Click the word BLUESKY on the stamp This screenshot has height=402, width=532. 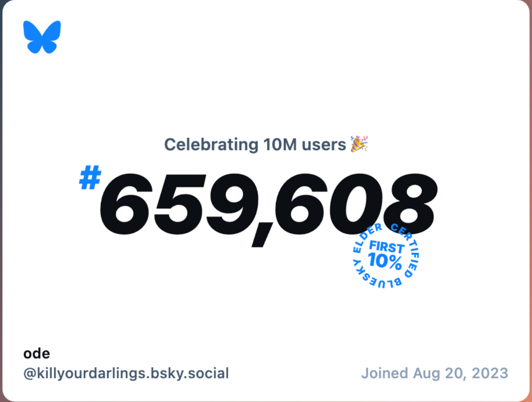pyautogui.click(x=380, y=282)
